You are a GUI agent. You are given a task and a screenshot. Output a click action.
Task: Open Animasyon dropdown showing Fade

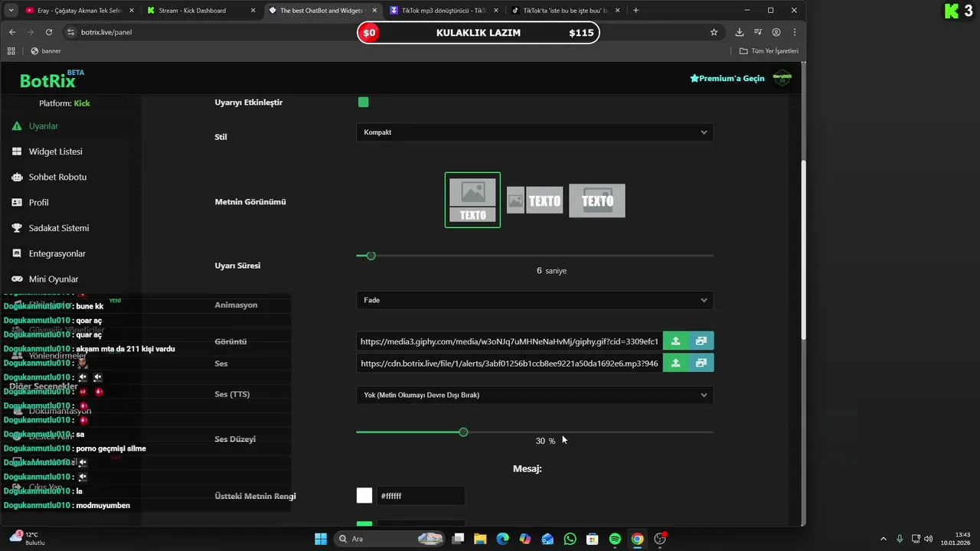point(534,300)
